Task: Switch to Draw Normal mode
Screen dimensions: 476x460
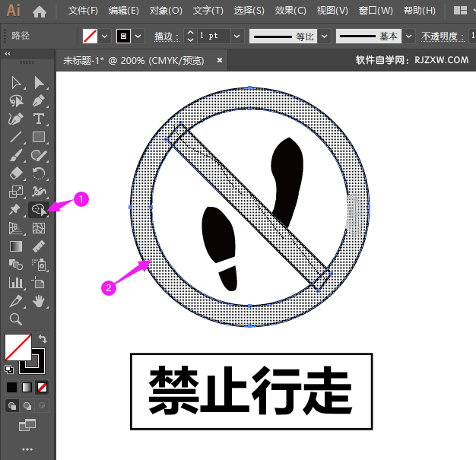Action: pos(12,406)
